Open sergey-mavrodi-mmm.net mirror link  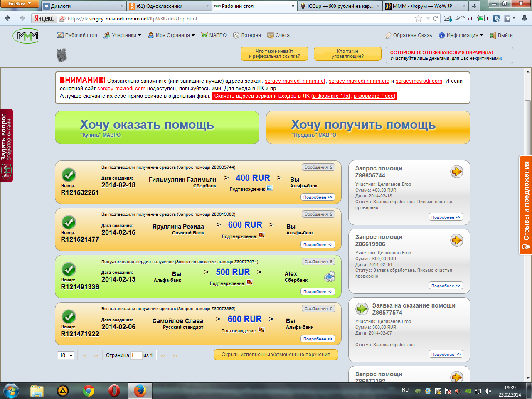pos(295,81)
